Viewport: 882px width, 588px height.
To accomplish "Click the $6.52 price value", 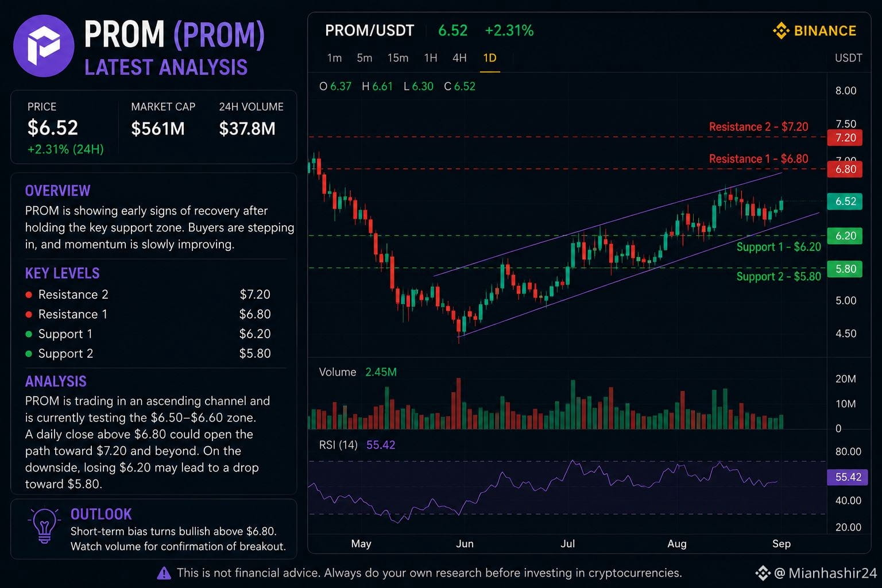I will (53, 128).
